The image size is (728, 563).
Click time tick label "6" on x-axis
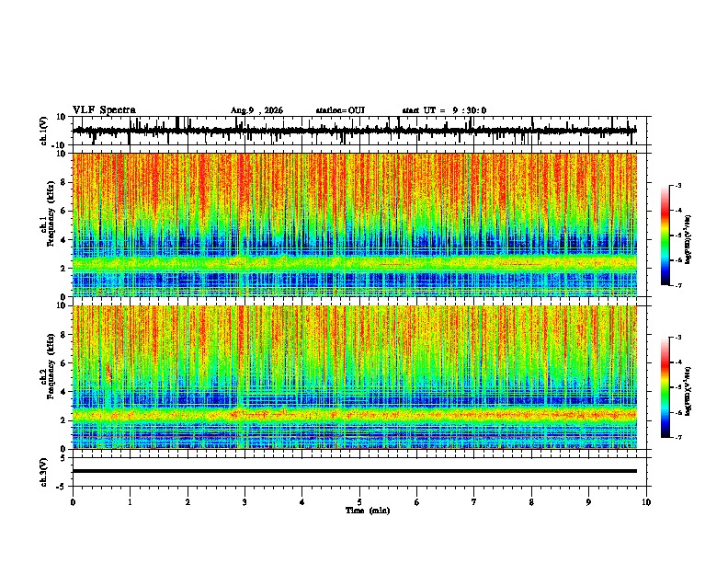pos(417,502)
